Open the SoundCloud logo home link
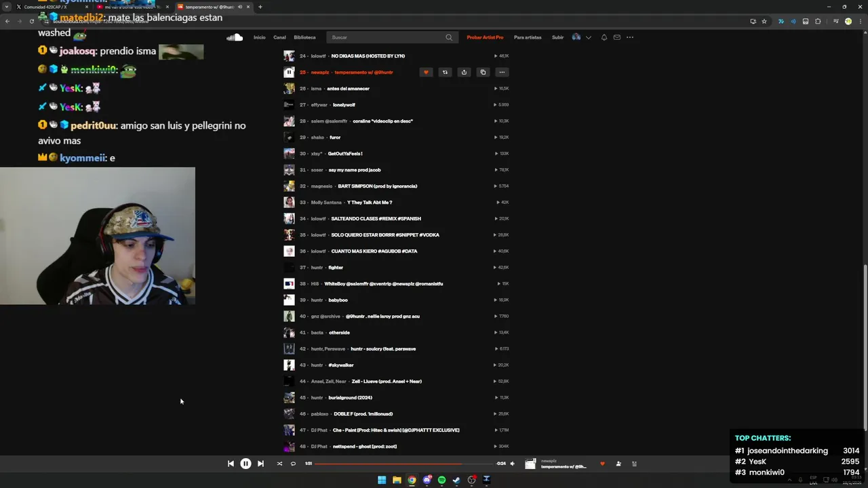This screenshot has height=488, width=868. 235,37
